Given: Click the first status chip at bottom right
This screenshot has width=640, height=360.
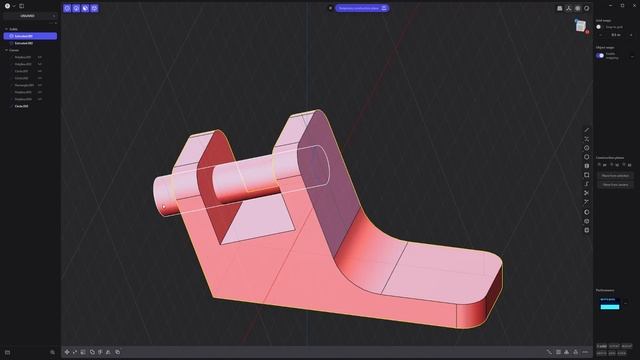Looking at the screenshot, I should (x=602, y=347).
